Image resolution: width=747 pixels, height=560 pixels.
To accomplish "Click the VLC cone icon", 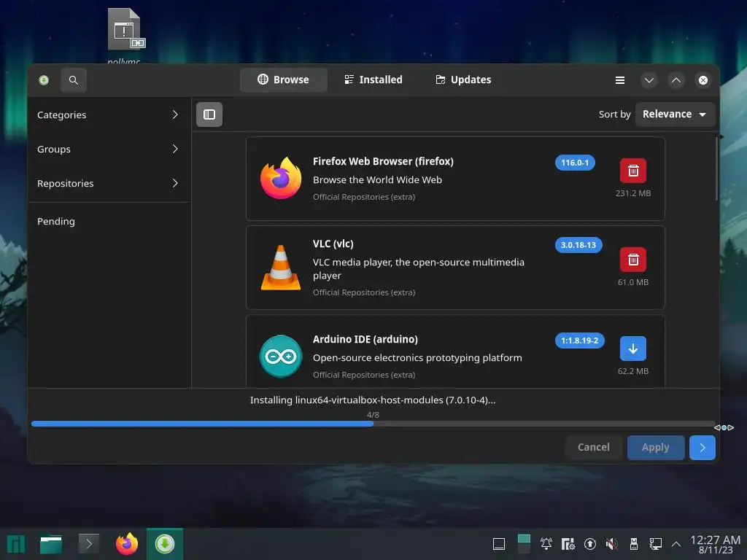I will click(x=281, y=268).
